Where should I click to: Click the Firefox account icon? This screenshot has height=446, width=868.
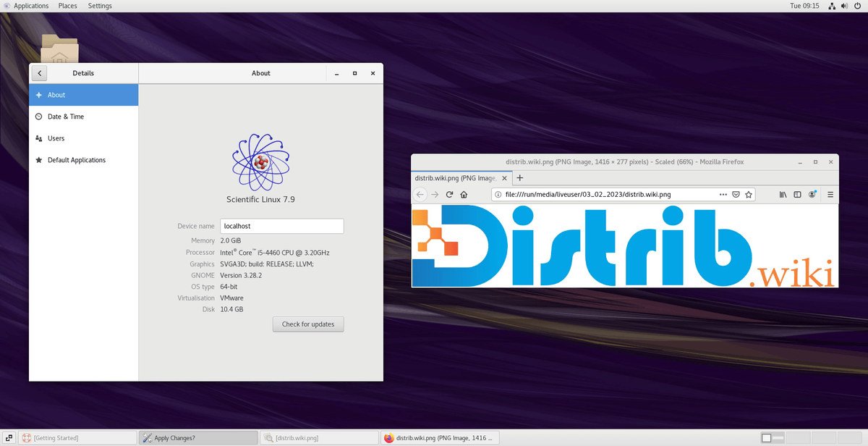tap(813, 194)
